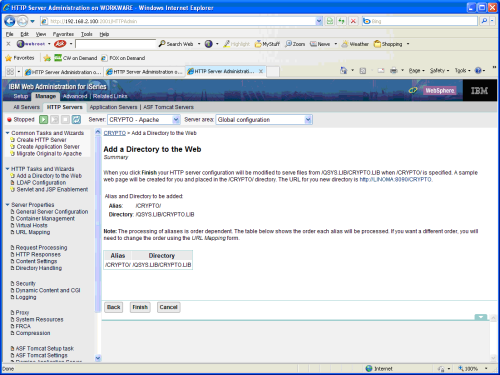Click the Shopping toolbar icon

click(377, 44)
